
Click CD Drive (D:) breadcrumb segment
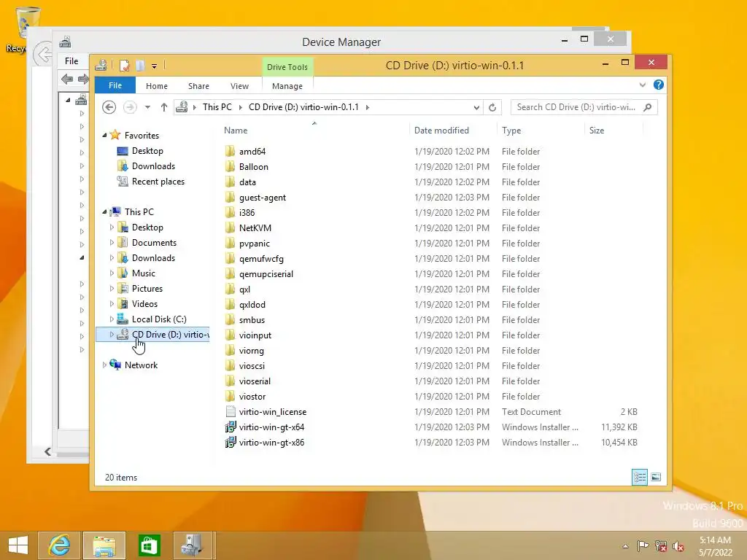(x=303, y=107)
